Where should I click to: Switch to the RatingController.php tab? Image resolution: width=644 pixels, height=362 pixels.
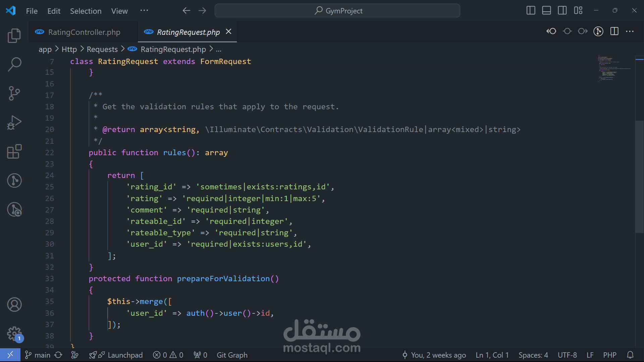click(84, 32)
